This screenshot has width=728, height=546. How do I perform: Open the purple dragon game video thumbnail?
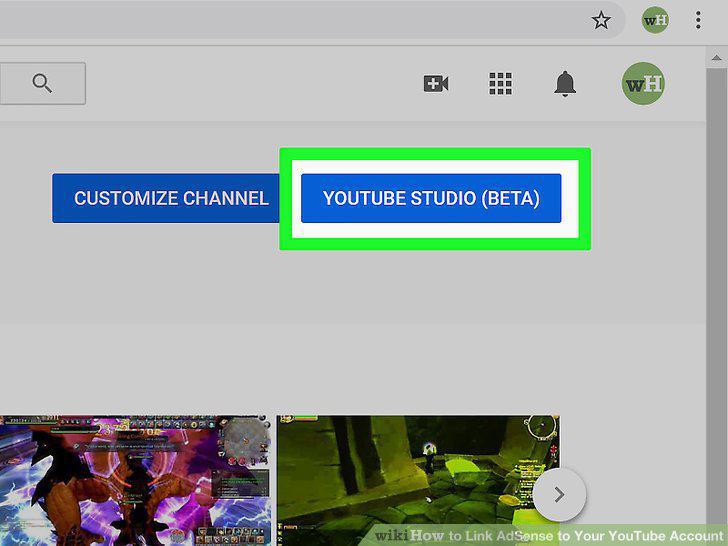point(135,481)
